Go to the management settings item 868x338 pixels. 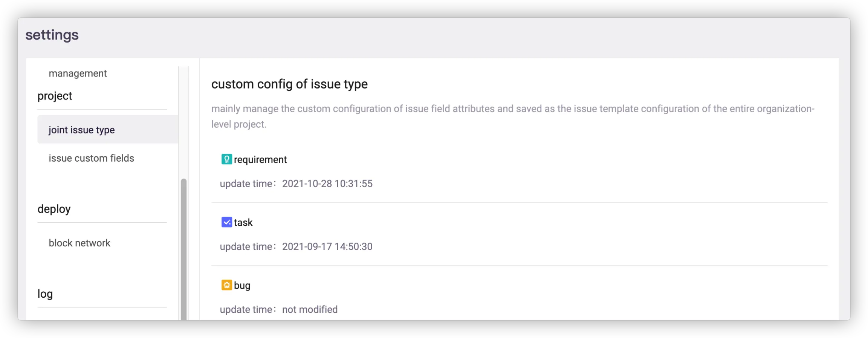click(x=78, y=73)
